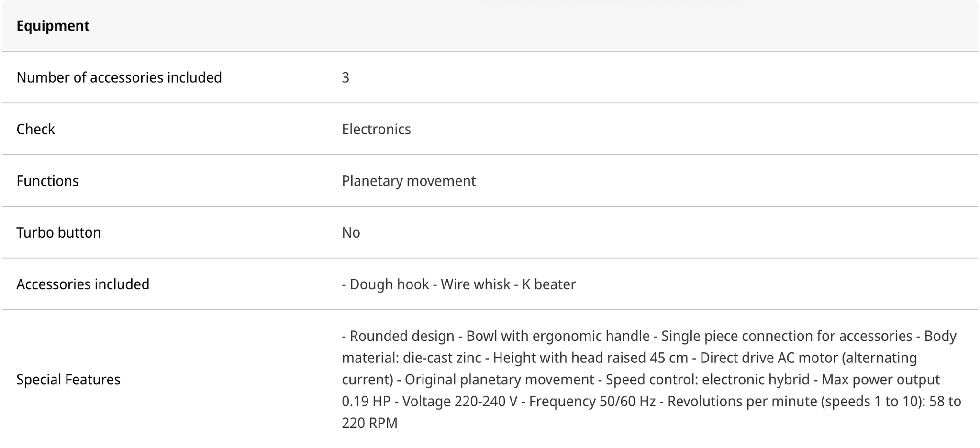
Task: Click the 'Rounded design' feature text
Action: click(x=402, y=336)
